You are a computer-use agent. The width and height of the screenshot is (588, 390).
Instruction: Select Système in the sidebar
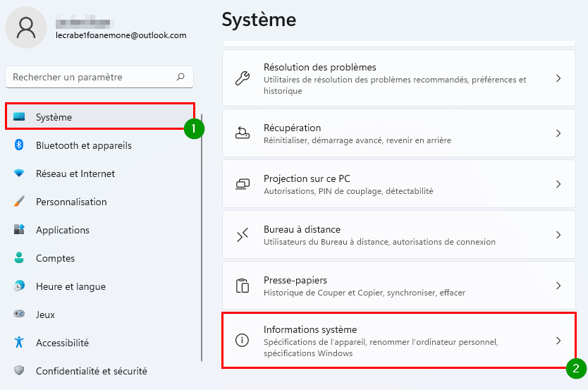(x=100, y=117)
